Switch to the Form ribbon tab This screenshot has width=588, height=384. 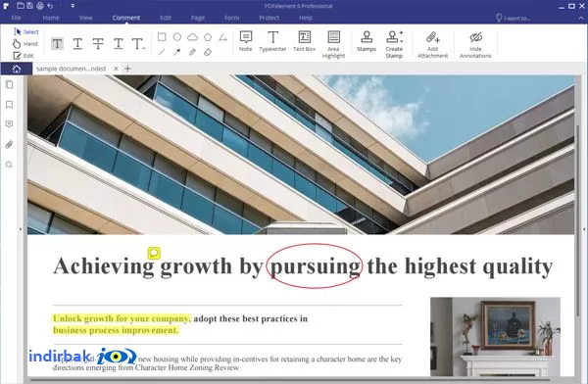click(231, 18)
